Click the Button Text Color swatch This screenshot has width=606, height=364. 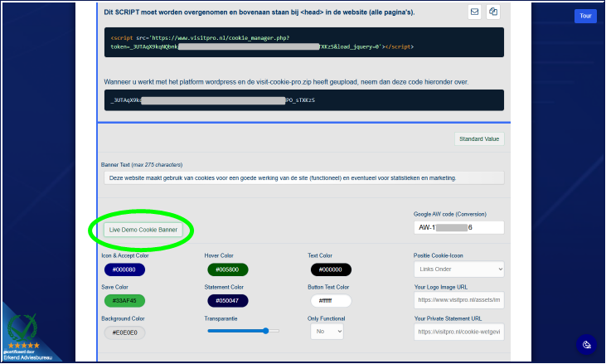click(331, 300)
